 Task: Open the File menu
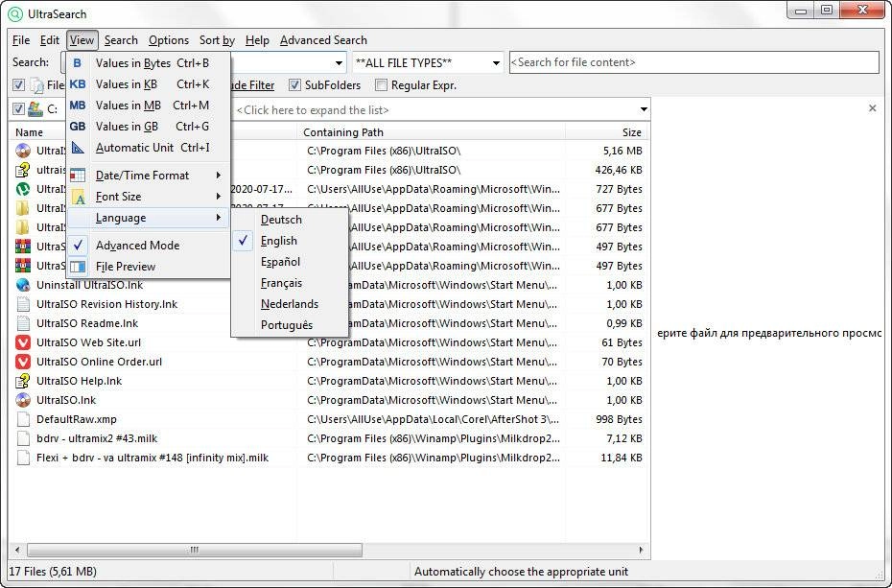[21, 40]
